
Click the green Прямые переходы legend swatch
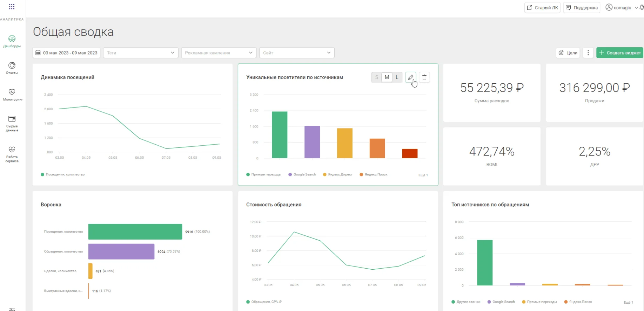[248, 174]
